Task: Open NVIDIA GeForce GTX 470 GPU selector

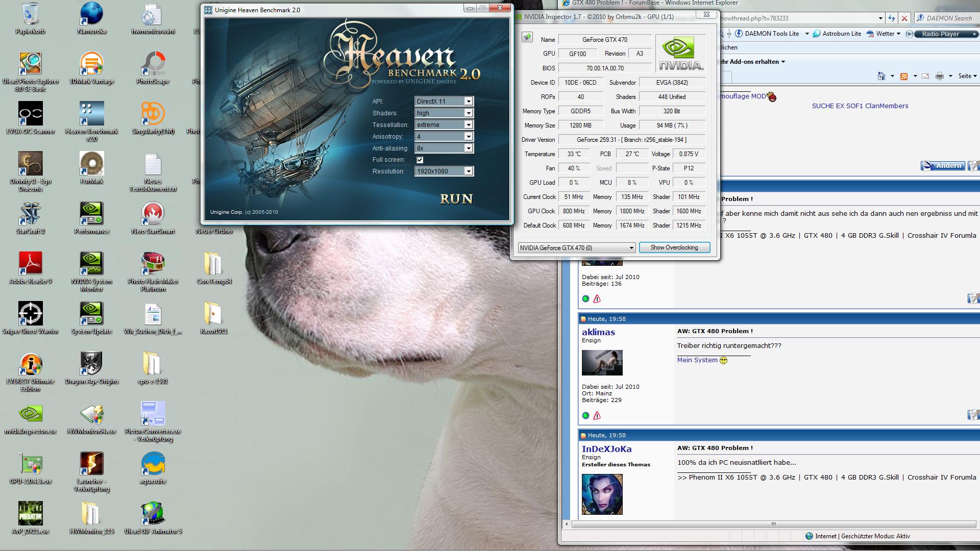Action: pyautogui.click(x=576, y=247)
